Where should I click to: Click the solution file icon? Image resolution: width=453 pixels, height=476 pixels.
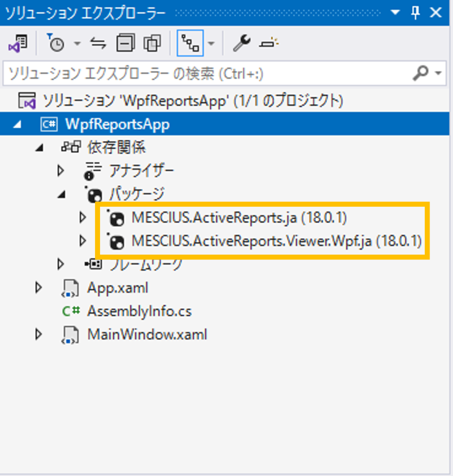[27, 101]
